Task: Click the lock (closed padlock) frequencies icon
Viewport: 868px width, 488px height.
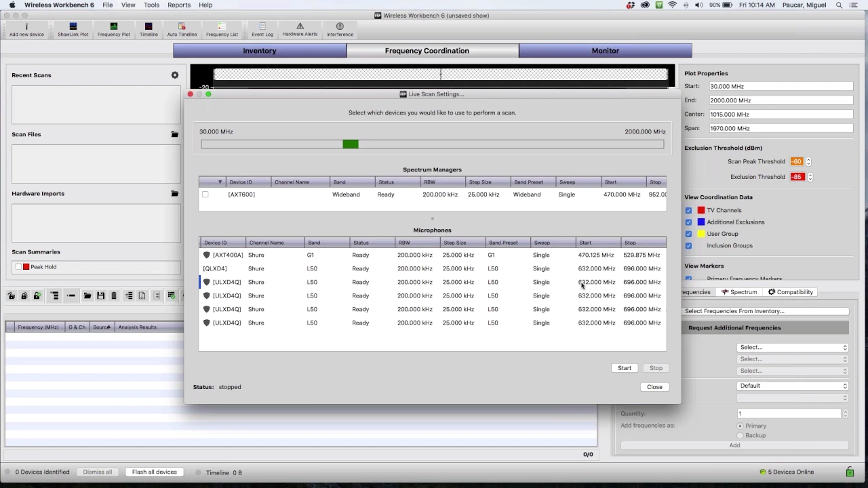Action: (24, 296)
